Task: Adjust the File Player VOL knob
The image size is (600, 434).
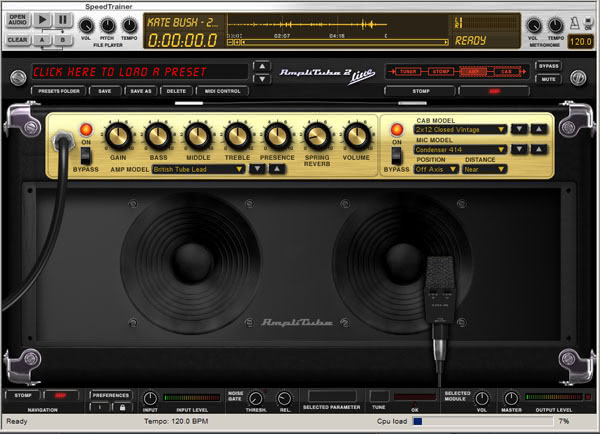Action: tap(86, 26)
